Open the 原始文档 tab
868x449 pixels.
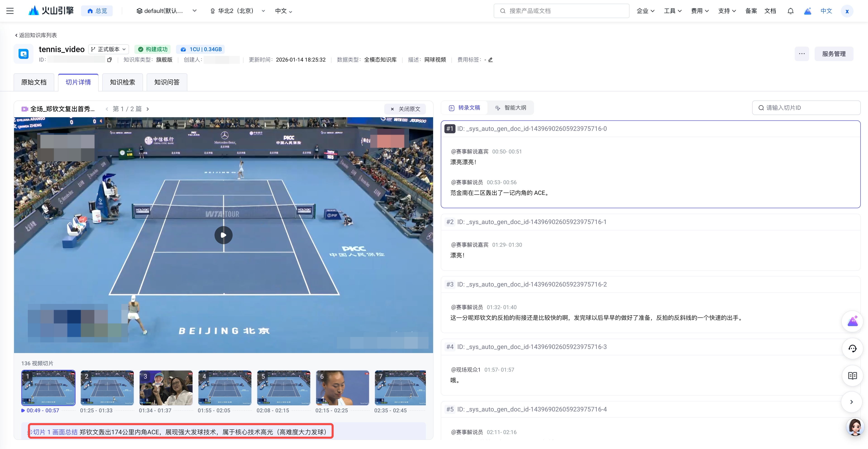click(x=34, y=82)
